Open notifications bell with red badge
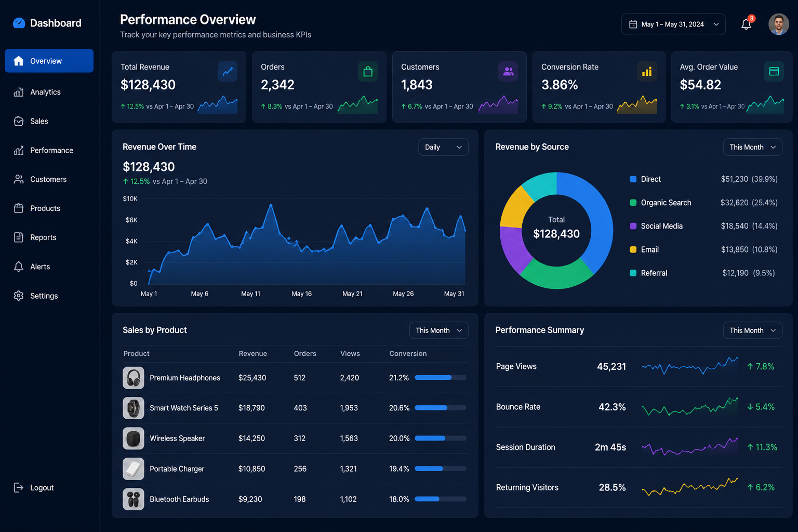This screenshot has height=532, width=798. point(747,24)
